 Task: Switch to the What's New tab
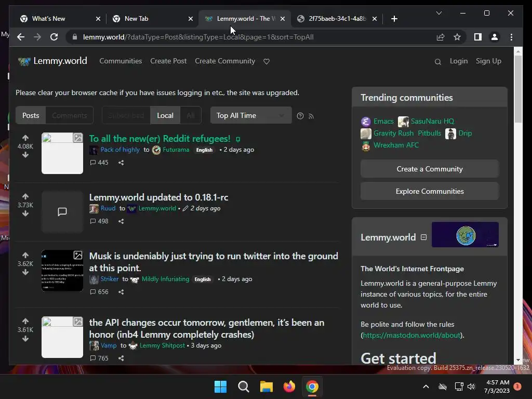click(60, 19)
